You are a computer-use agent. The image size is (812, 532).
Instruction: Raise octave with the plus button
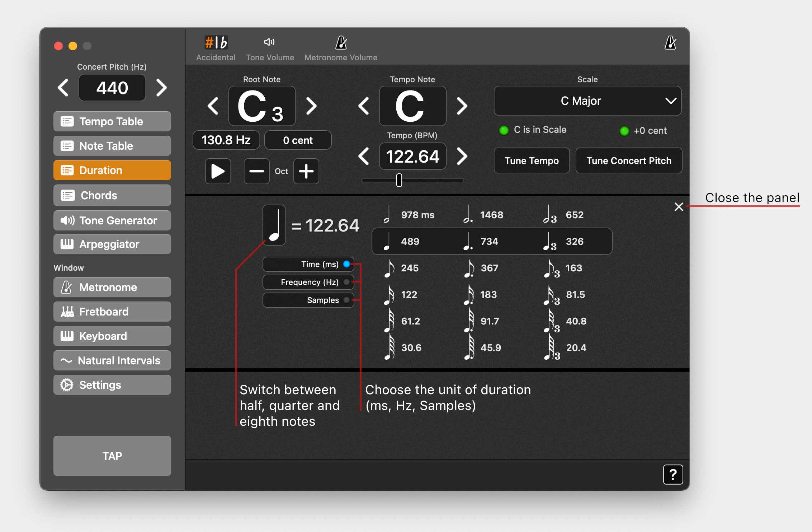click(306, 171)
